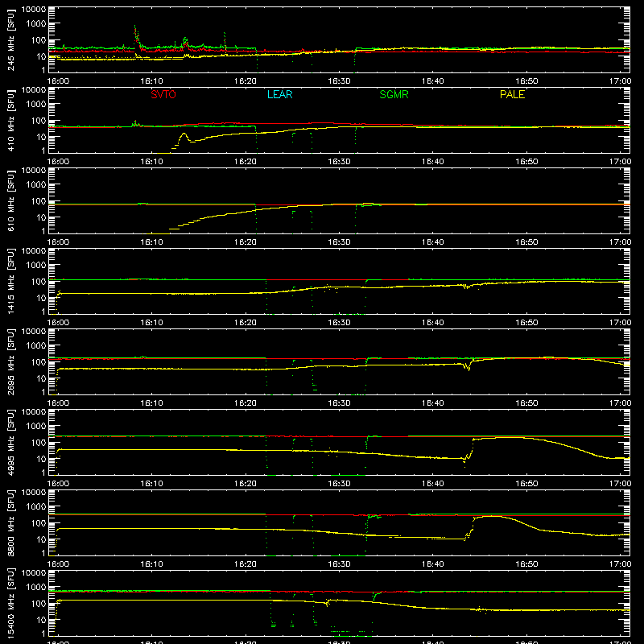Image resolution: width=644 pixels, height=644 pixels.
Task: Click the 1000 tick value on 410 MHz axis
Action: pos(36,105)
